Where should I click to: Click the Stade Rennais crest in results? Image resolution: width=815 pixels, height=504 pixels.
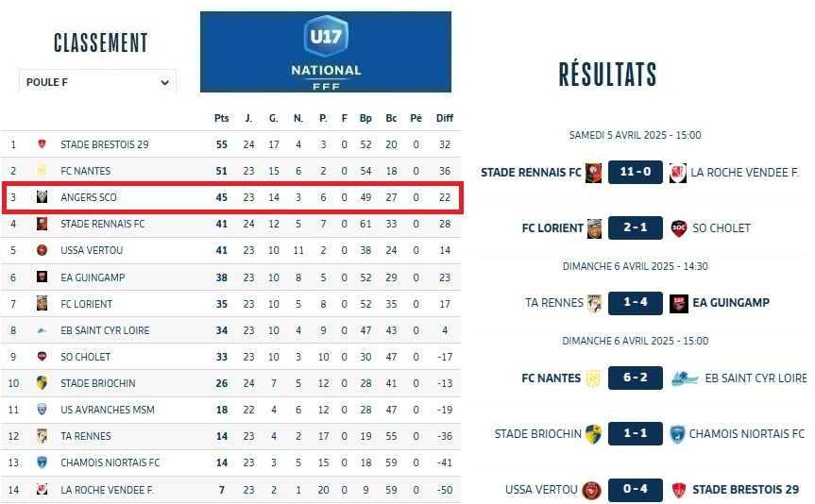point(594,173)
